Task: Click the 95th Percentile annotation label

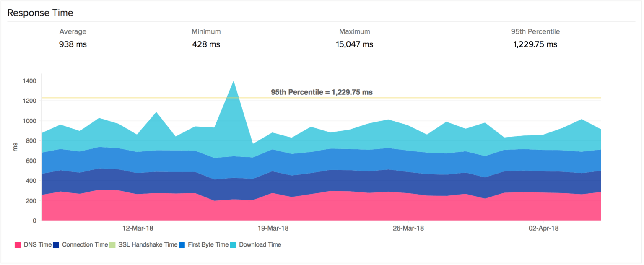Action: 322,92
